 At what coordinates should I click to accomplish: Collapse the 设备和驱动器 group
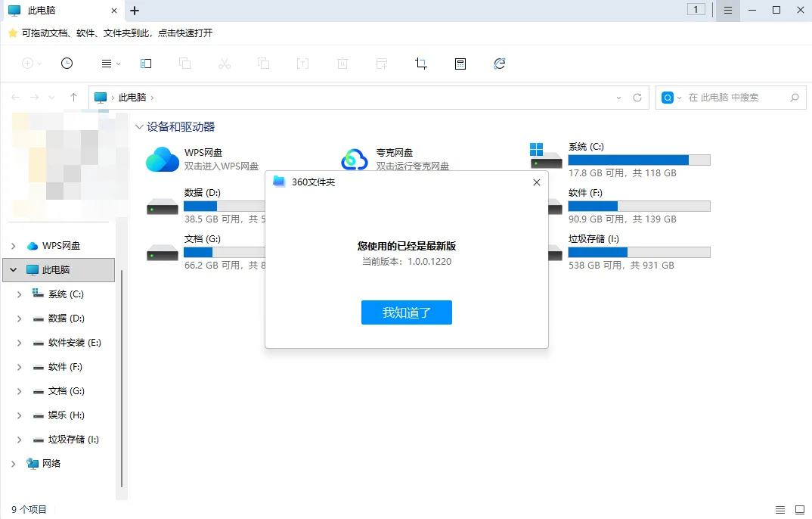tap(139, 127)
